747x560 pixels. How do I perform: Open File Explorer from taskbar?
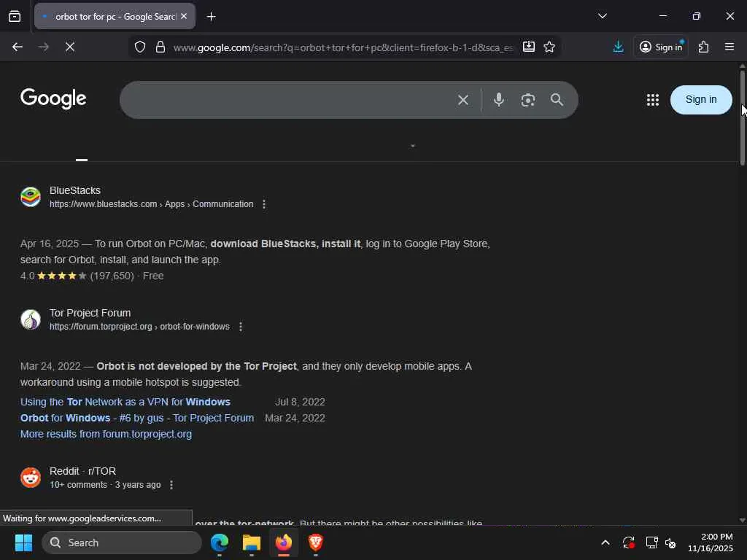(252, 542)
